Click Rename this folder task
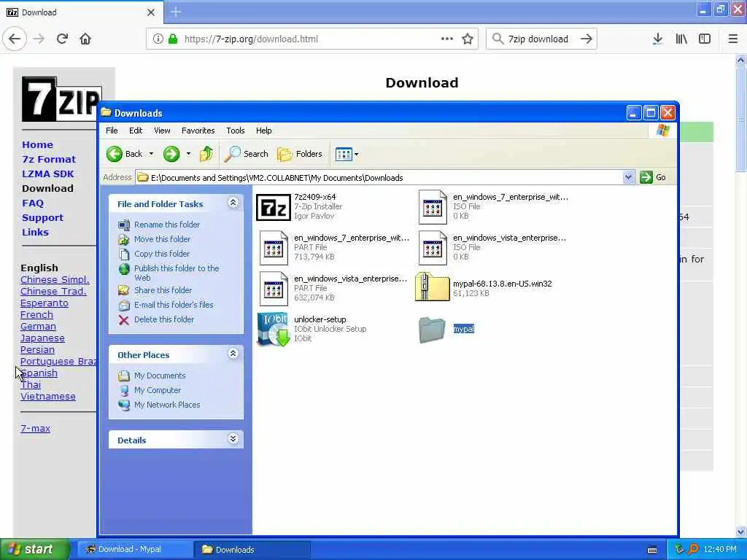The image size is (747, 560). click(167, 225)
